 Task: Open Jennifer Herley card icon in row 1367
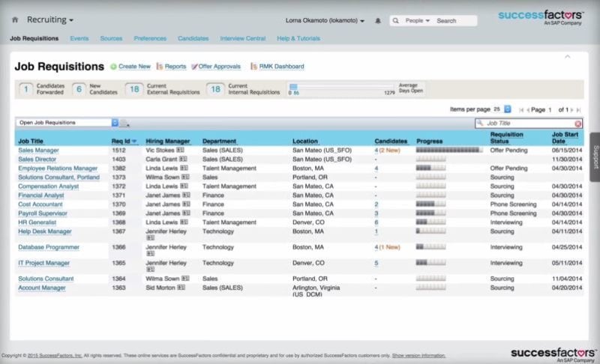pos(151,238)
